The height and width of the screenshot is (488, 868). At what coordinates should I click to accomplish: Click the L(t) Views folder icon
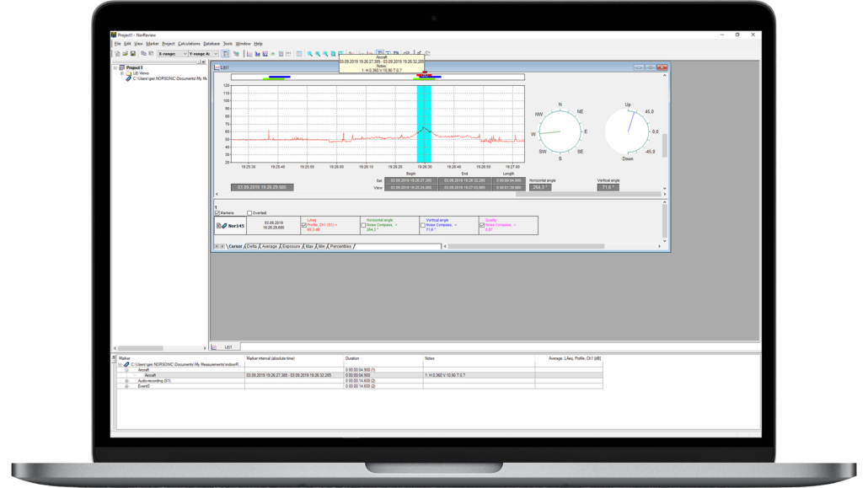coord(128,73)
